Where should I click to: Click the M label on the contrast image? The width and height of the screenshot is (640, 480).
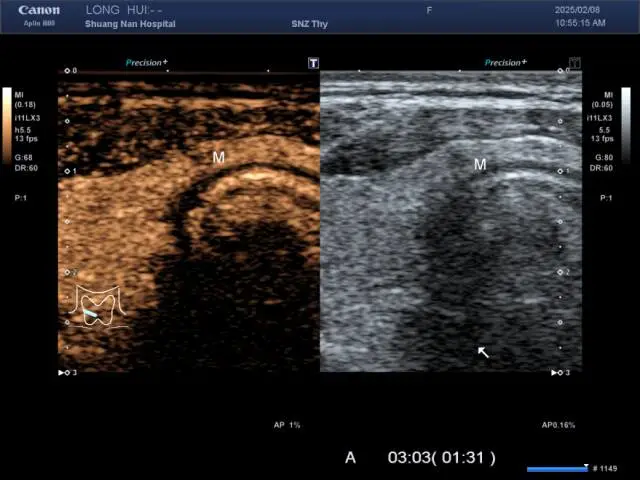coord(218,157)
